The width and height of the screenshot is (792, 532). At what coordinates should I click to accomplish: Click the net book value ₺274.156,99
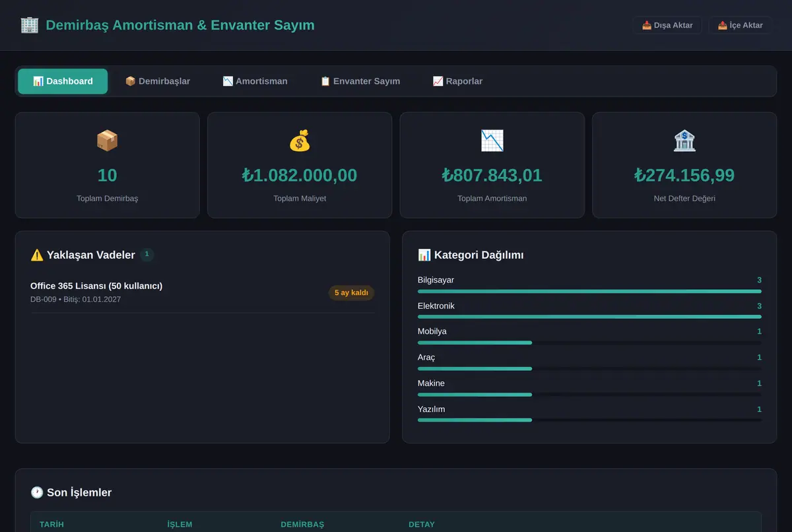coord(684,175)
